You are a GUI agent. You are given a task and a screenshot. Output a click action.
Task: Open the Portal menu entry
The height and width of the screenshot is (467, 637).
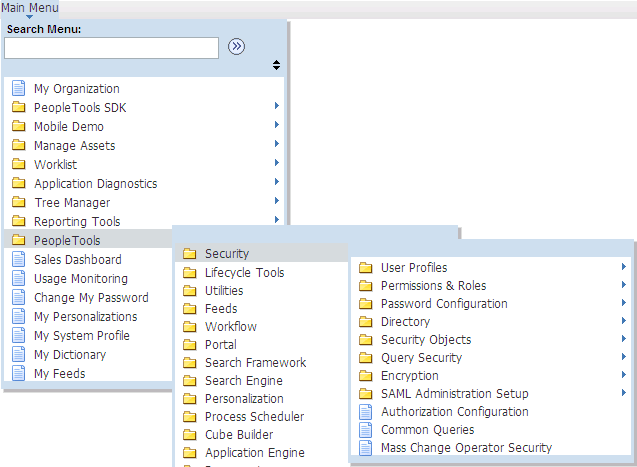point(221,345)
